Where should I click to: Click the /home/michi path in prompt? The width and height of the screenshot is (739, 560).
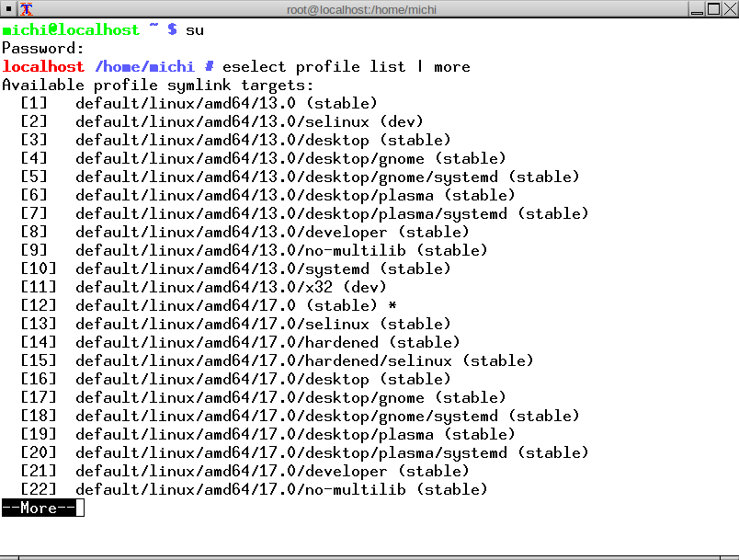[x=144, y=67]
